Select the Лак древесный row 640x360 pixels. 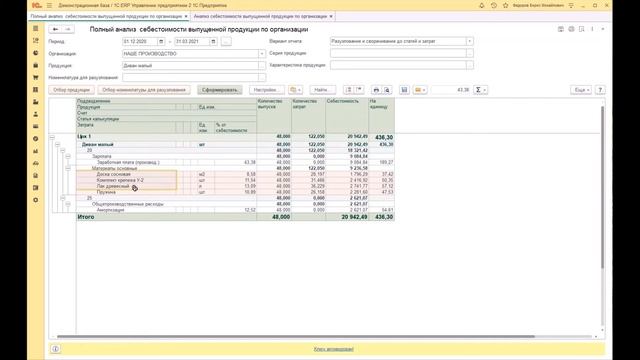(236, 186)
